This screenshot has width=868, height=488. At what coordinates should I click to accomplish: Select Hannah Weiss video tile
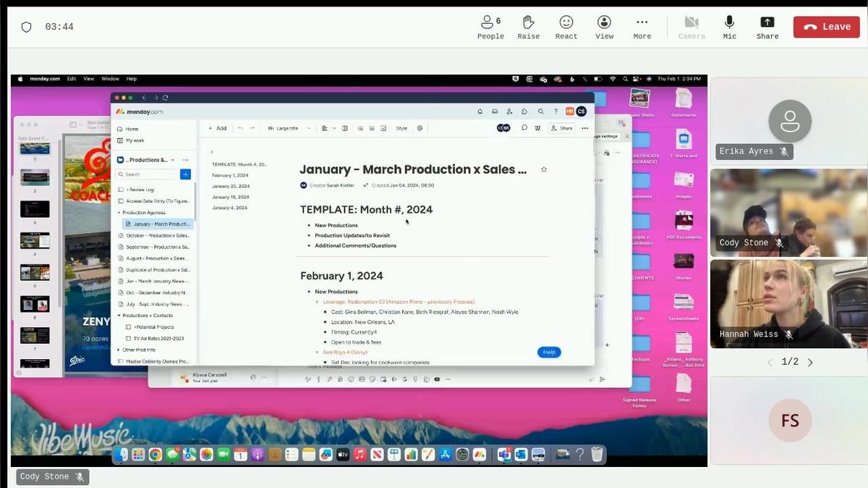click(x=789, y=303)
